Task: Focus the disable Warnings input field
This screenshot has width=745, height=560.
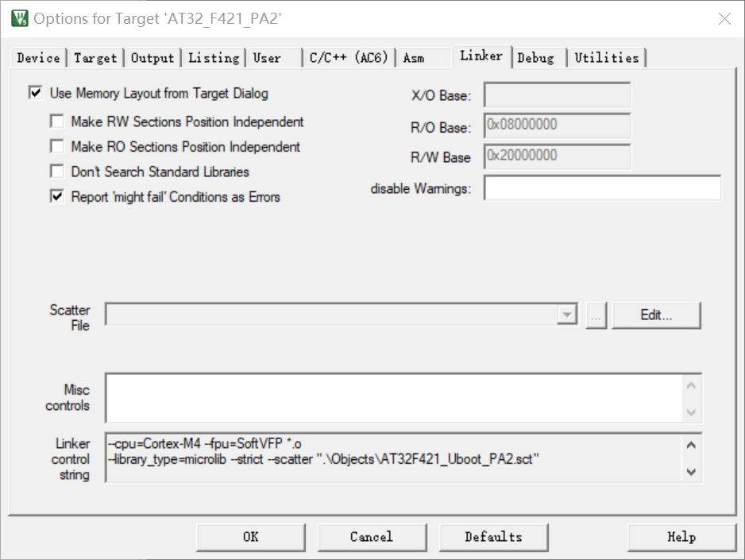Action: click(x=603, y=187)
